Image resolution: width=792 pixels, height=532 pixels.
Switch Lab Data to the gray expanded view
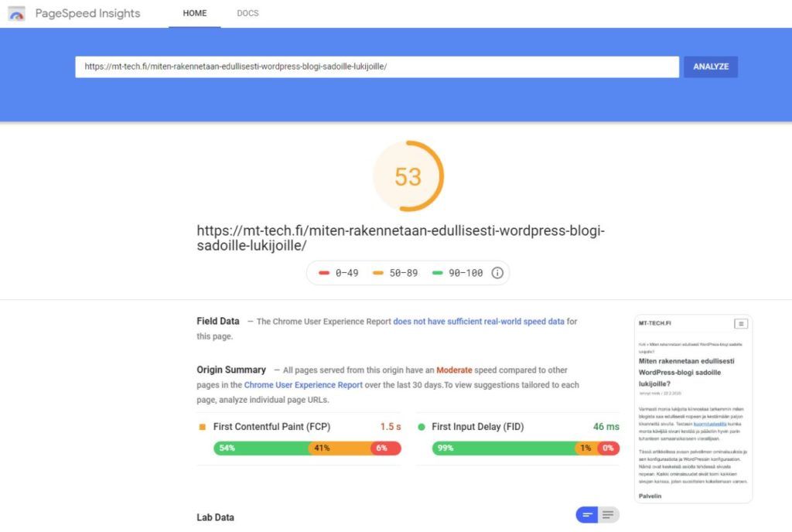(609, 515)
